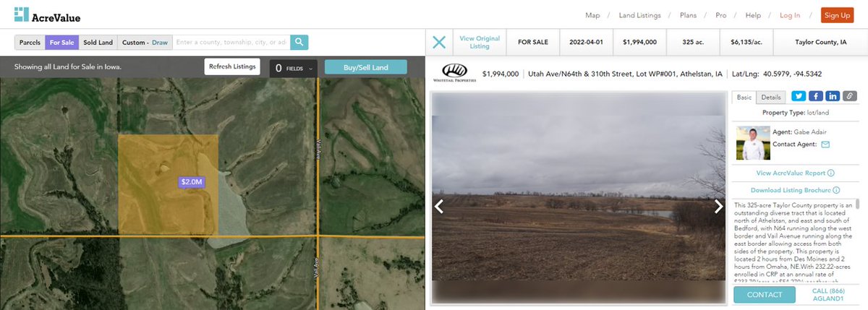
Task: Open the Plans nav link
Action: point(689,15)
